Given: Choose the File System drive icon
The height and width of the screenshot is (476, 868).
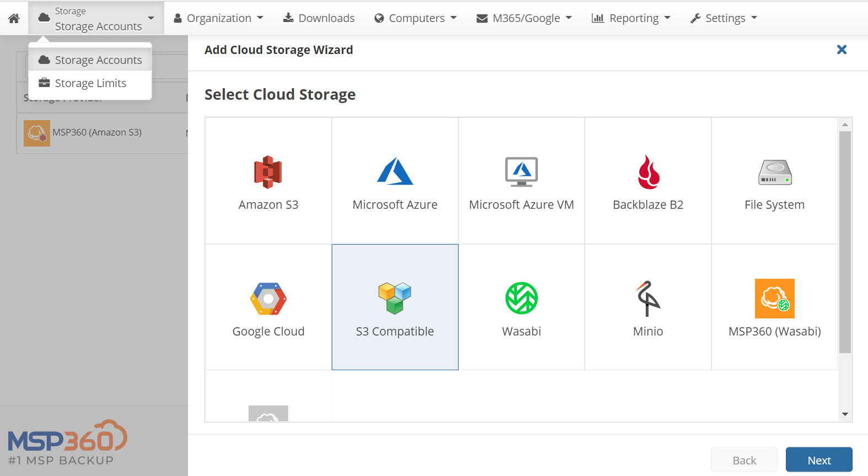Looking at the screenshot, I should [775, 172].
